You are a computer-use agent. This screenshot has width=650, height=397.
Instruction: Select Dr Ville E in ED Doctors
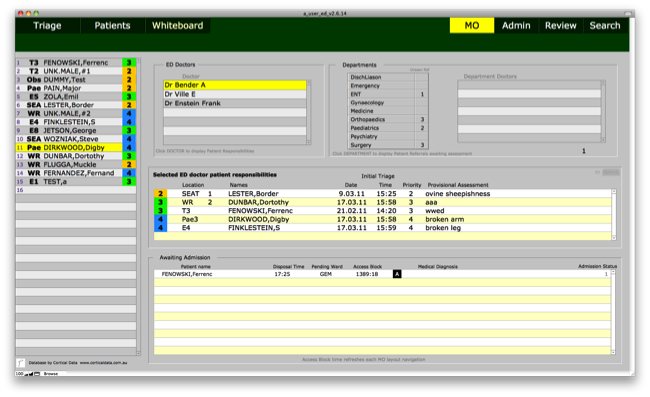point(235,94)
